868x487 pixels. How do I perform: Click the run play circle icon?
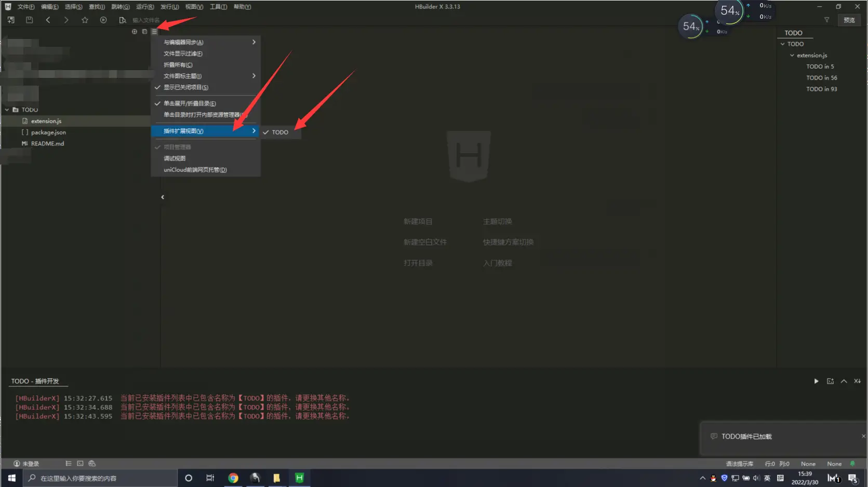click(103, 20)
